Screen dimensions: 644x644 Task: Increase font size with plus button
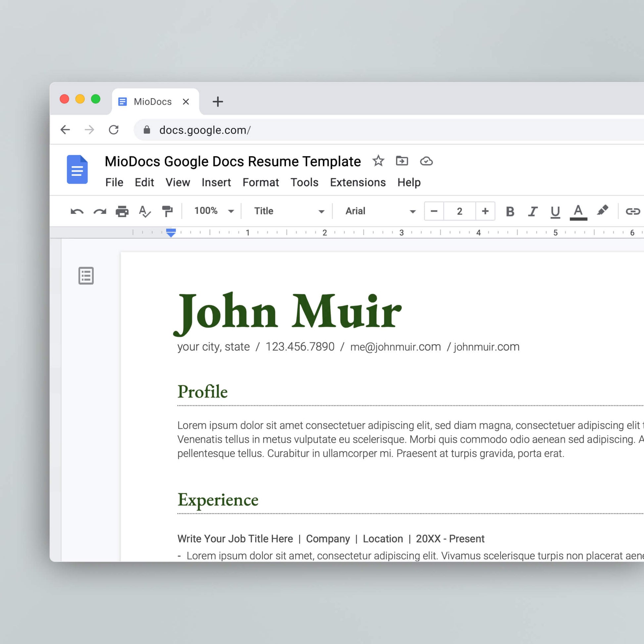(485, 211)
